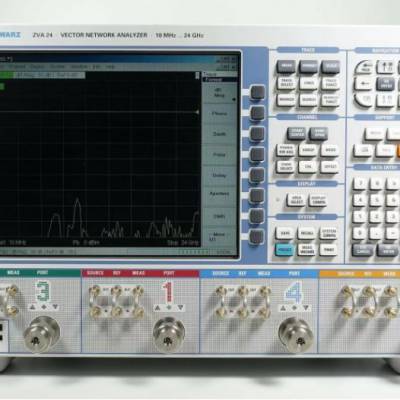Tap the MARKER key in Trace group
Viewport: 400px width, 400px height.
[x=286, y=100]
